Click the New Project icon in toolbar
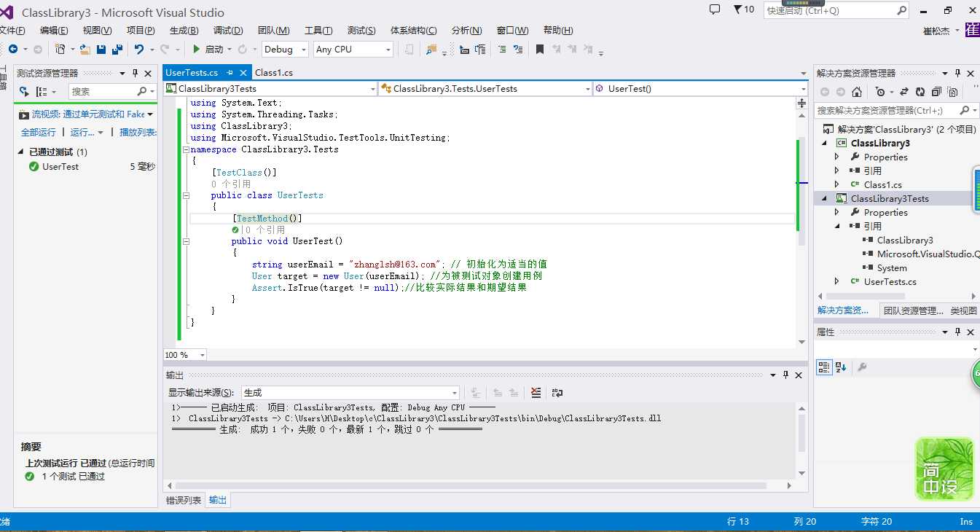980x532 pixels. [60, 49]
